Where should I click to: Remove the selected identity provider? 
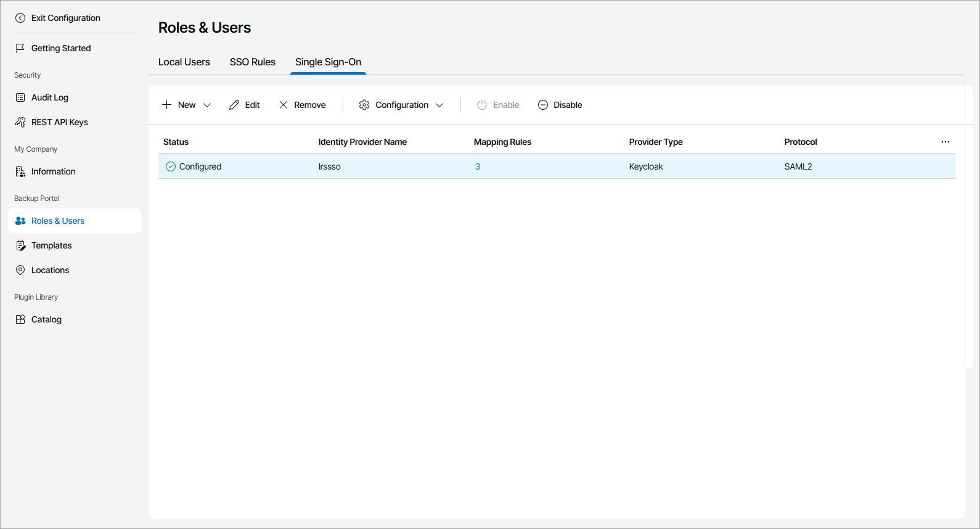tap(302, 105)
